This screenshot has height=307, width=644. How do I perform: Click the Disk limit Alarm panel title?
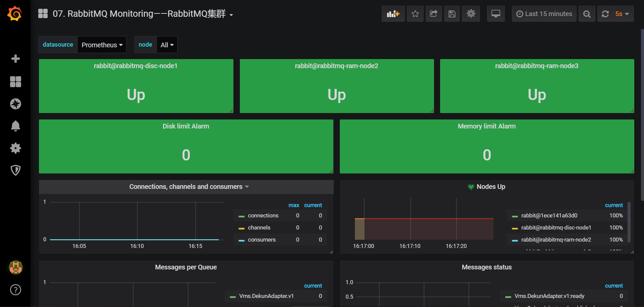pos(186,126)
